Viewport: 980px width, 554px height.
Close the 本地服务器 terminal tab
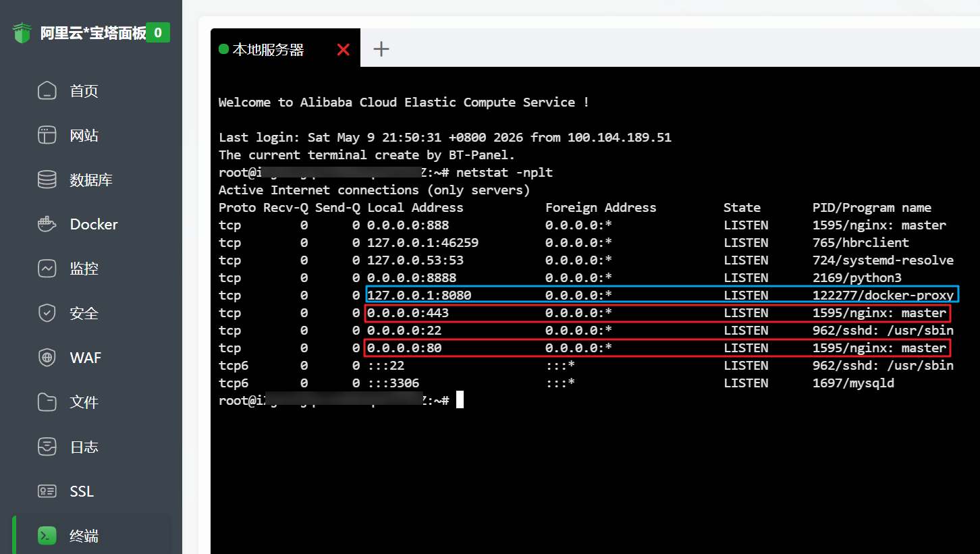click(x=343, y=49)
